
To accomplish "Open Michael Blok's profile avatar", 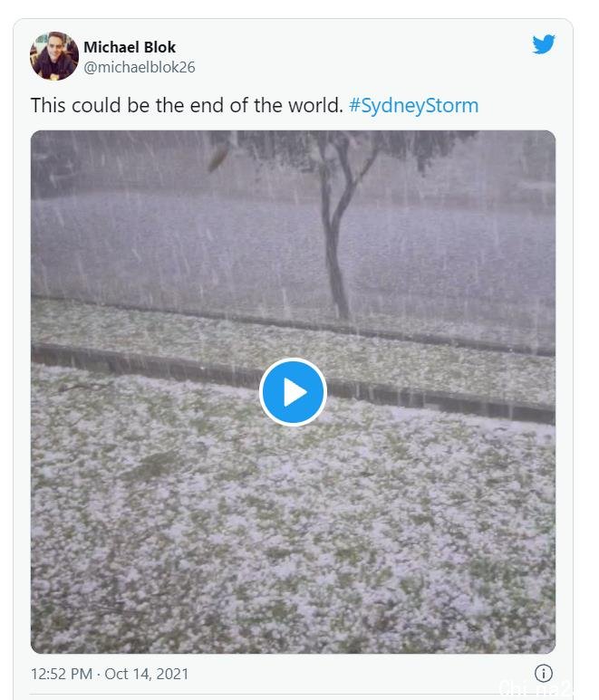I will pos(54,56).
